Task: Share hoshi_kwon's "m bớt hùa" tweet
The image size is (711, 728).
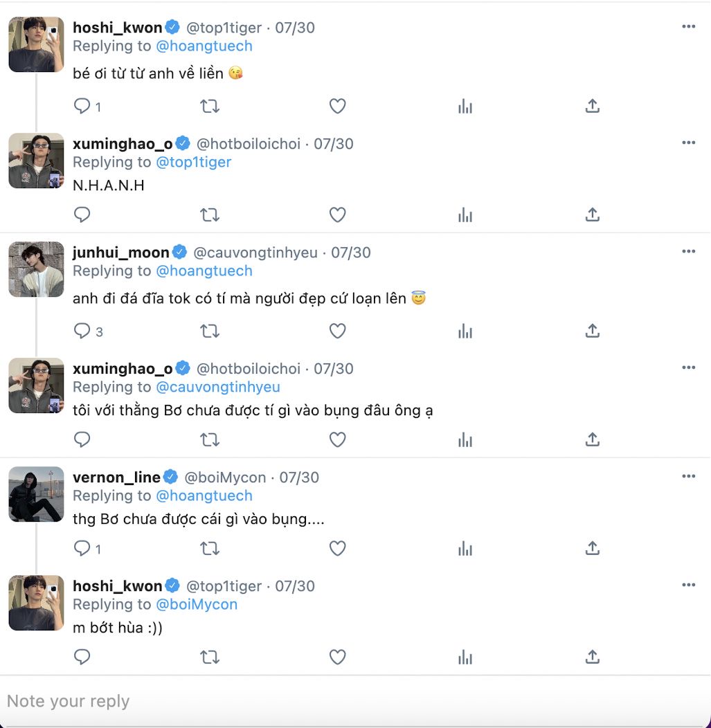Action: coord(592,657)
